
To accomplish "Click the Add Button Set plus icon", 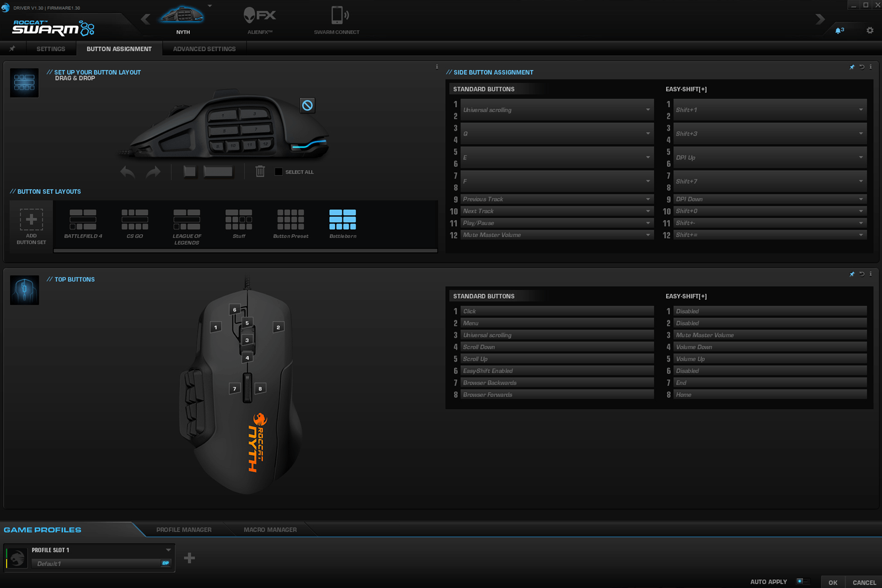I will 31,219.
